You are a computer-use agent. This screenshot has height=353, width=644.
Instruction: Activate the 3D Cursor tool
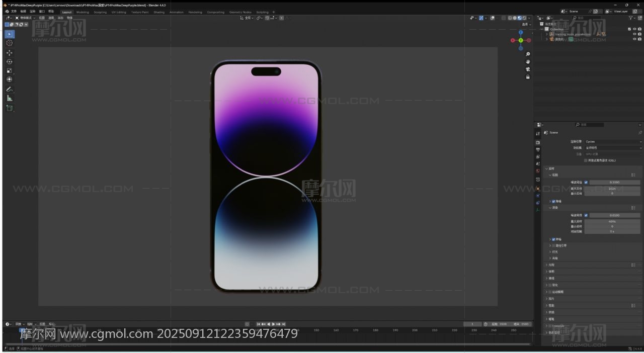tap(10, 43)
